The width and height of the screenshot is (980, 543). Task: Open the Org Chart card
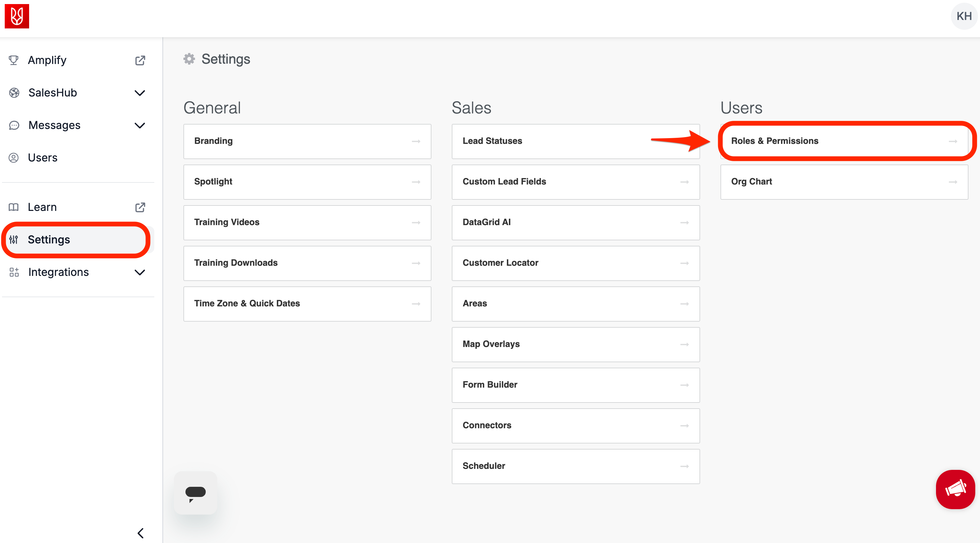click(x=843, y=182)
